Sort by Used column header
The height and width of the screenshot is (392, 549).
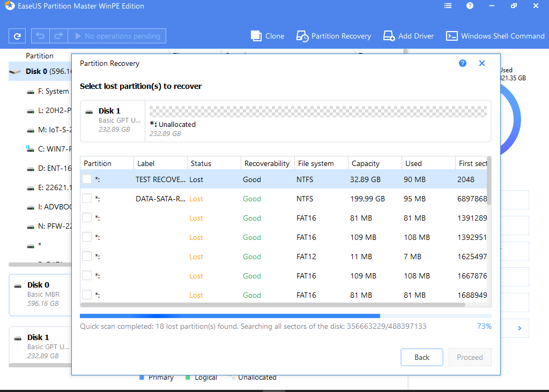(x=428, y=163)
